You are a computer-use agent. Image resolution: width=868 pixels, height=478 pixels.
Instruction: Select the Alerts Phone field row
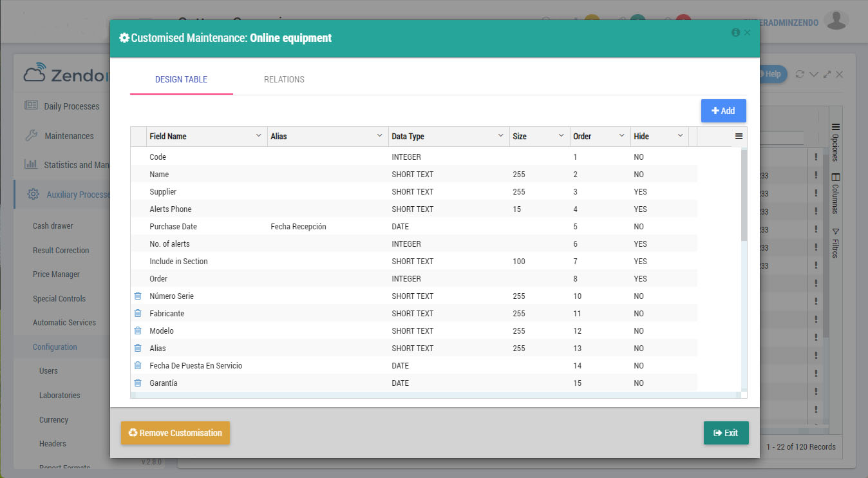click(414, 209)
